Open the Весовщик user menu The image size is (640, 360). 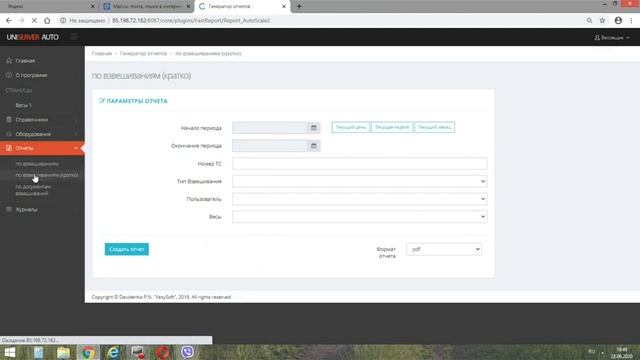pos(611,38)
